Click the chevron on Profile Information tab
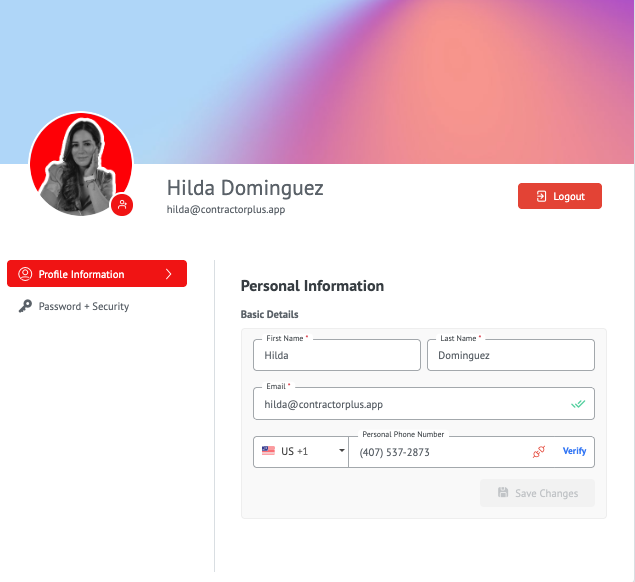The width and height of the screenshot is (635, 582). [169, 274]
